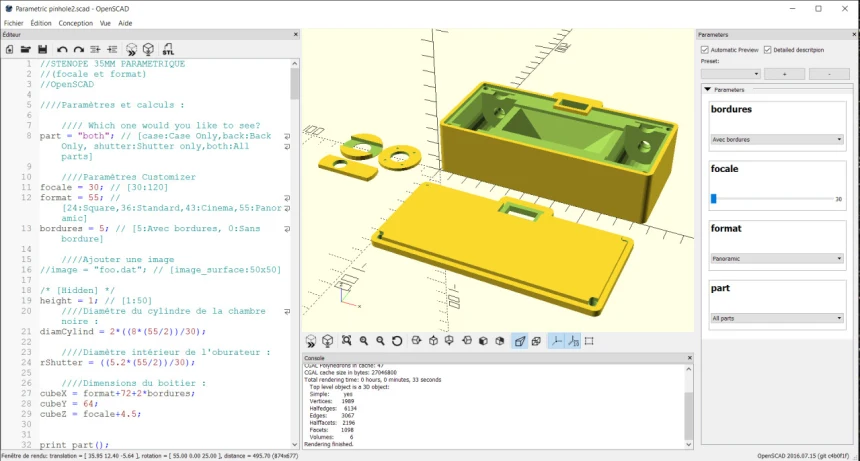Open the bordures dropdown showing Avec bordures
The height and width of the screenshot is (461, 860).
point(777,140)
